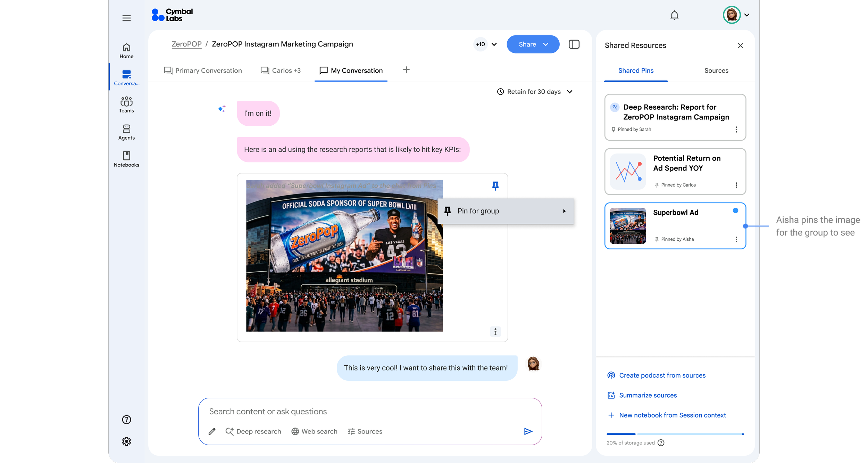
Task: Open the hamburger navigation menu
Action: point(126,18)
